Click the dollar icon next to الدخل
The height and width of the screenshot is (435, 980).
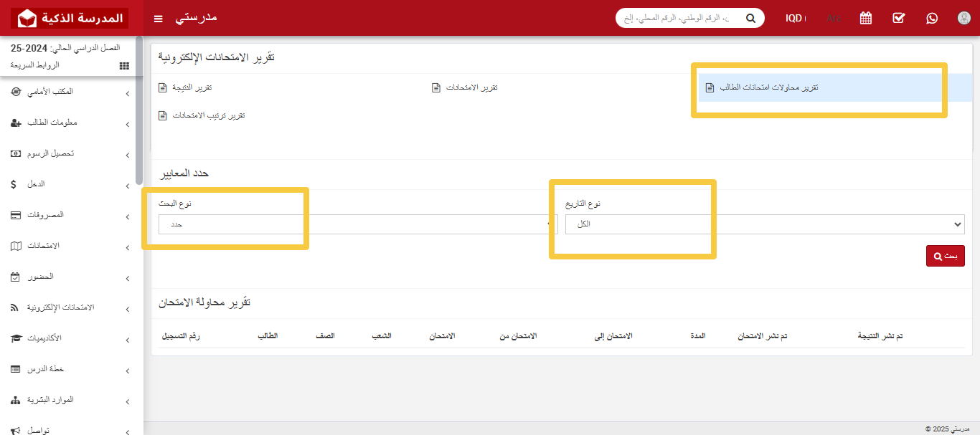pos(15,184)
